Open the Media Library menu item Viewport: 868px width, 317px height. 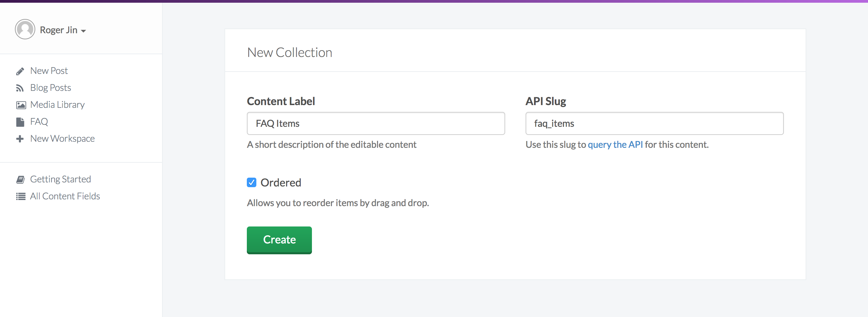coord(57,105)
